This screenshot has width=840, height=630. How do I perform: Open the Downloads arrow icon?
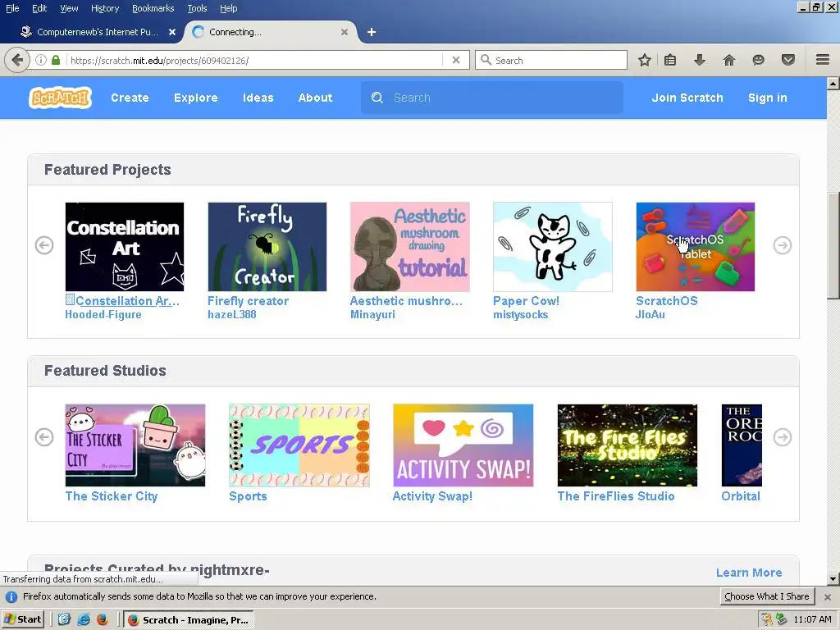[x=700, y=60]
